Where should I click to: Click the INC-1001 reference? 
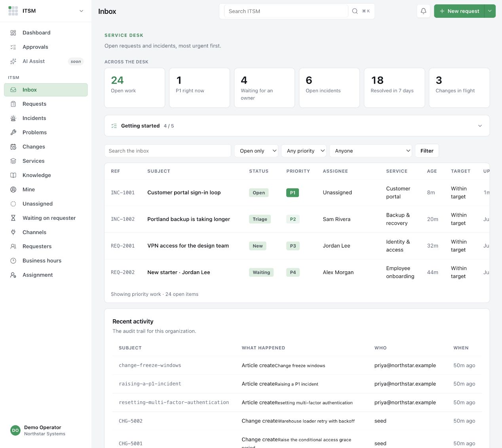click(x=123, y=193)
